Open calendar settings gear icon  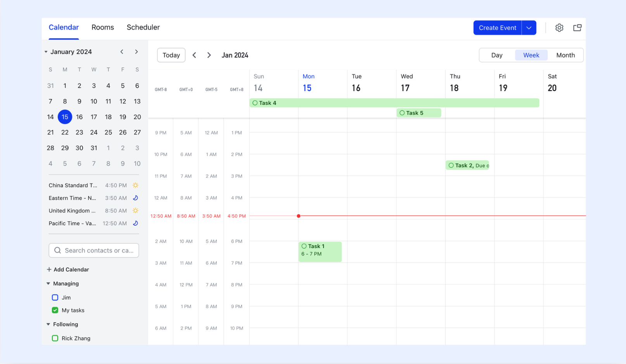(559, 28)
